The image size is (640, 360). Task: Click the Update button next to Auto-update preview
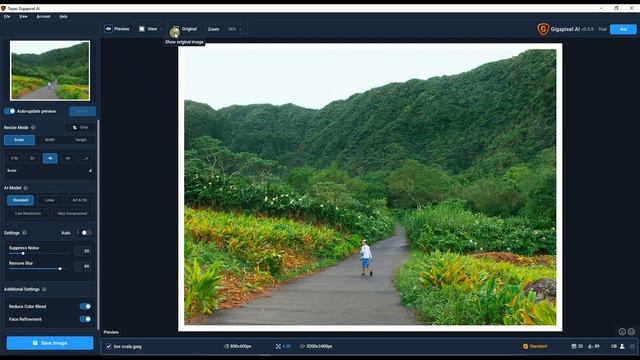pyautogui.click(x=82, y=111)
